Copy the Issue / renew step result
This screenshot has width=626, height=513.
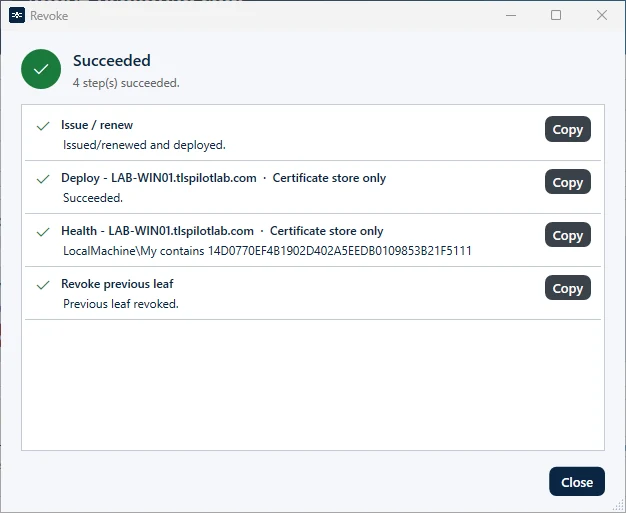tap(568, 129)
